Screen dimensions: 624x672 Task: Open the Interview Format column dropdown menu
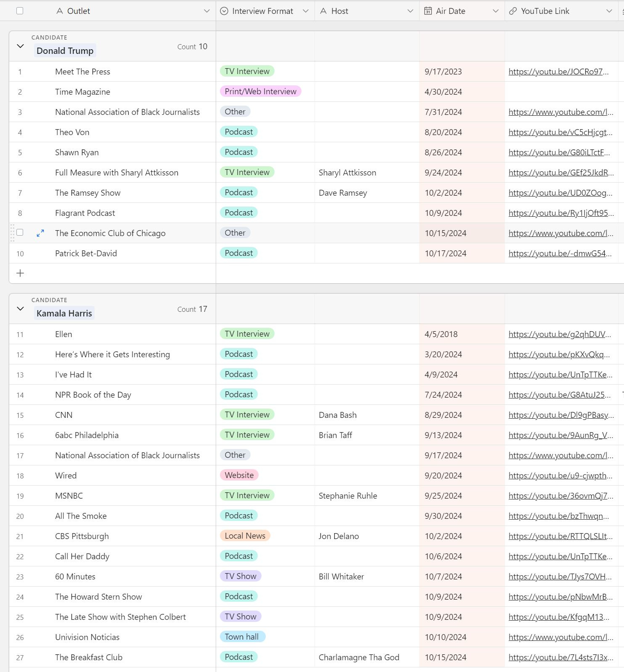tap(306, 11)
